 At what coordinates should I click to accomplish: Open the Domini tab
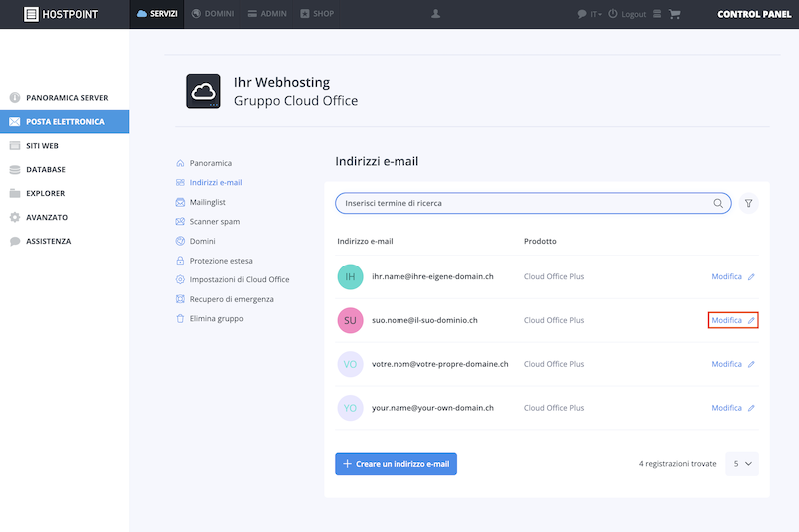(x=213, y=14)
